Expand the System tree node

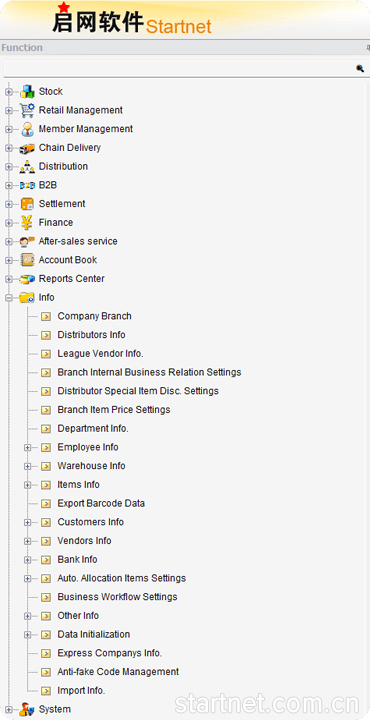point(9,710)
